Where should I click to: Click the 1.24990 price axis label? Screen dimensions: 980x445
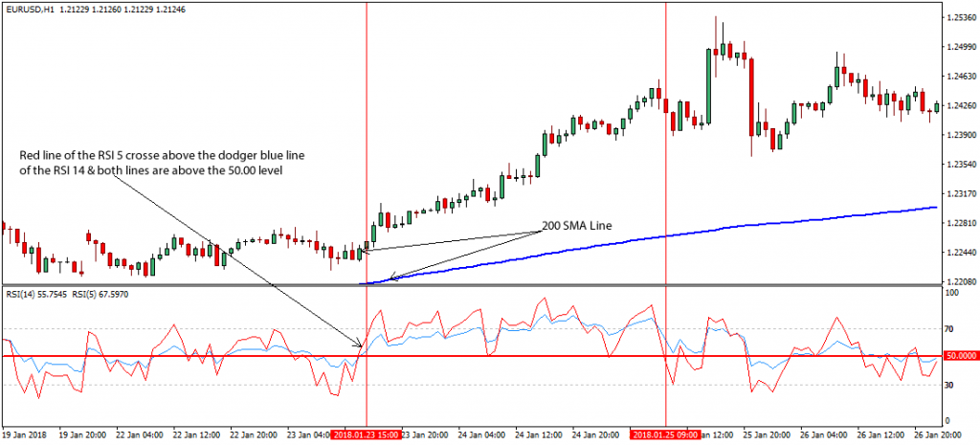tap(961, 47)
